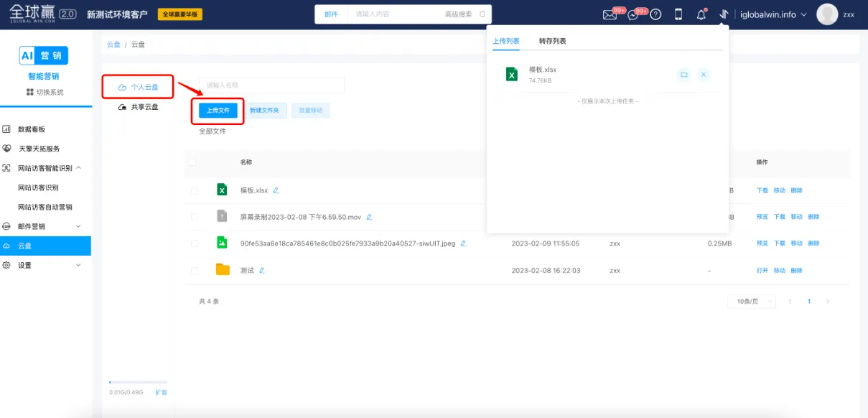868x418 pixels.
Task: Click the mail envelope icon in header
Action: coord(610,14)
